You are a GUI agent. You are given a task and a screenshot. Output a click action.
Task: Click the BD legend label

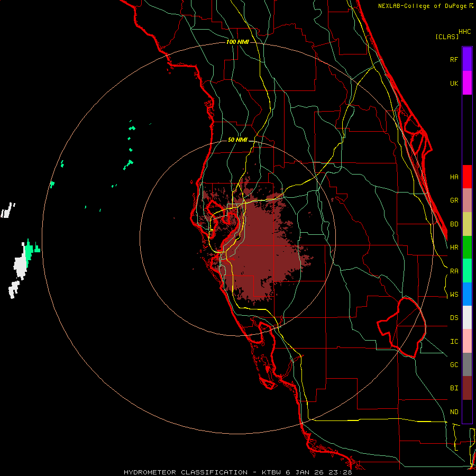pyautogui.click(x=454, y=224)
